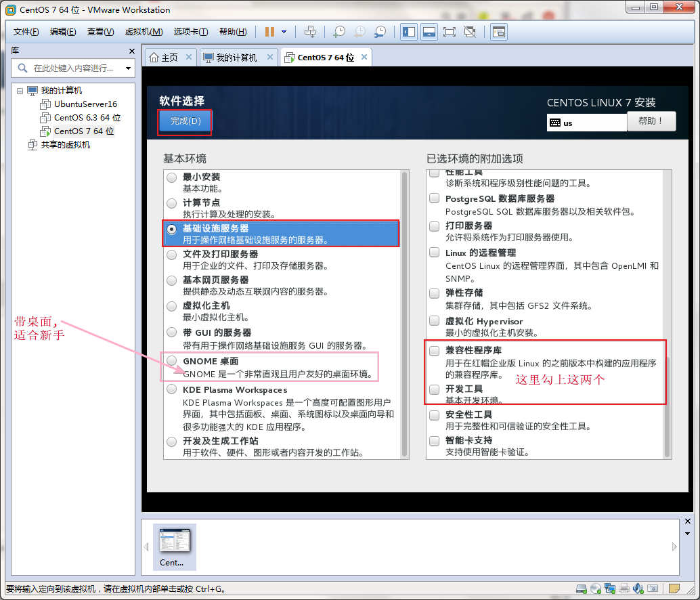
Task: Click the 帮助! help button
Action: point(651,121)
